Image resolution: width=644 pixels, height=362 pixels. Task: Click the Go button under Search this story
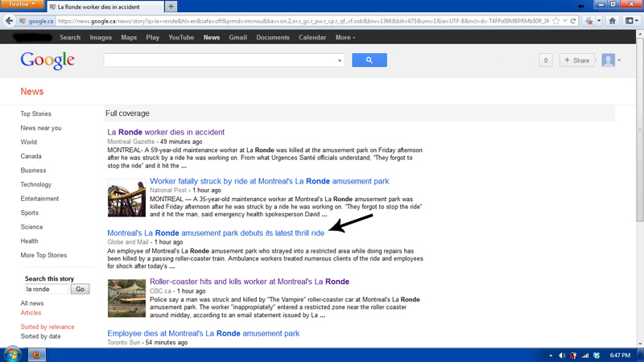coord(80,289)
